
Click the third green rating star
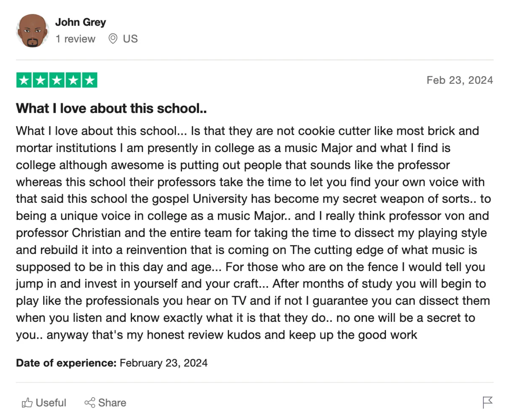click(57, 80)
